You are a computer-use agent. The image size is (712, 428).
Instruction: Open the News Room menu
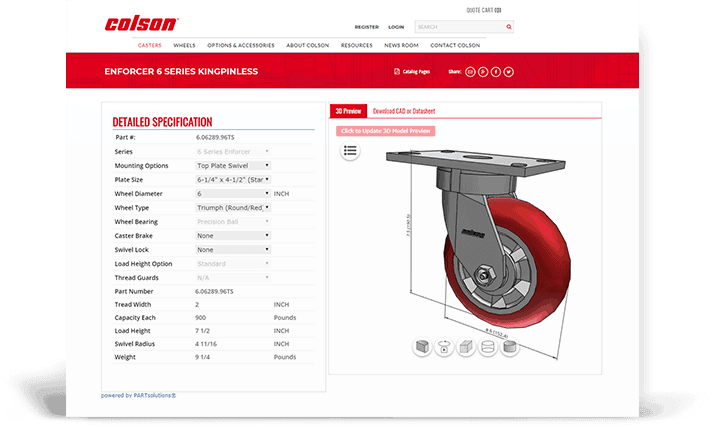(x=401, y=45)
